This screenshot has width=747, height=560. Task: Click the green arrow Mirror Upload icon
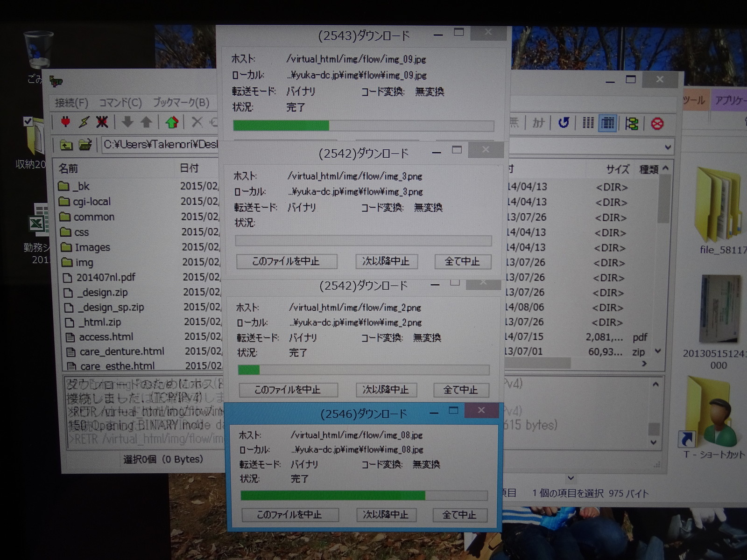click(x=172, y=122)
